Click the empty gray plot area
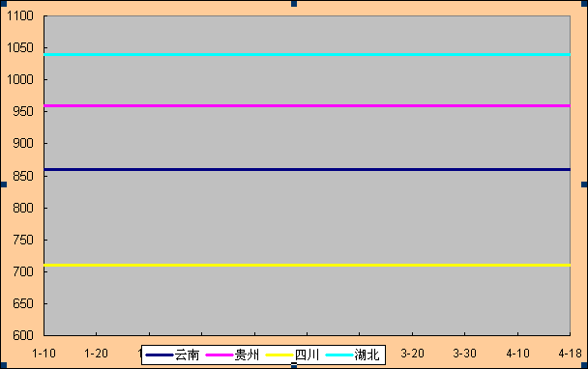The height and width of the screenshot is (369, 588). click(308, 217)
